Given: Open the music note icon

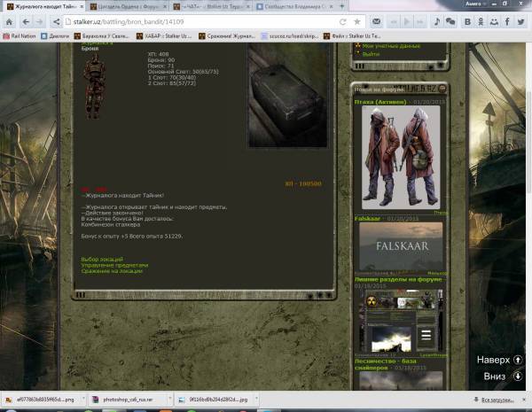Looking at the screenshot, I should click(437, 22).
